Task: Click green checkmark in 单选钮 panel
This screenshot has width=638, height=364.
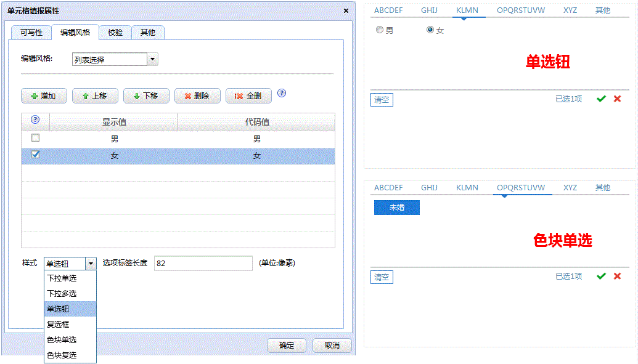Action: [601, 99]
